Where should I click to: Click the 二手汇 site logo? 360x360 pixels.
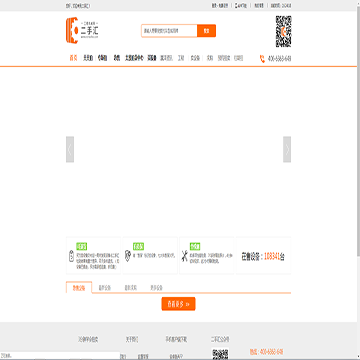coord(82,30)
